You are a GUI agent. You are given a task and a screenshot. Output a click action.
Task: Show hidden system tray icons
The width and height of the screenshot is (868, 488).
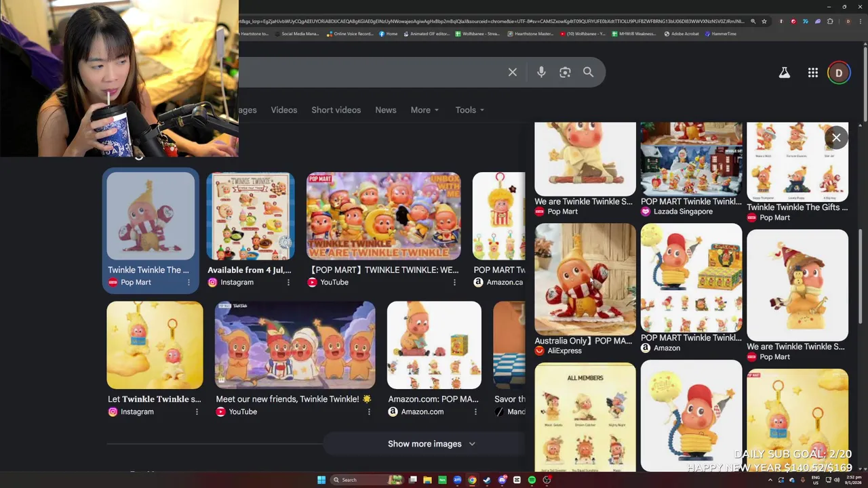pyautogui.click(x=770, y=480)
